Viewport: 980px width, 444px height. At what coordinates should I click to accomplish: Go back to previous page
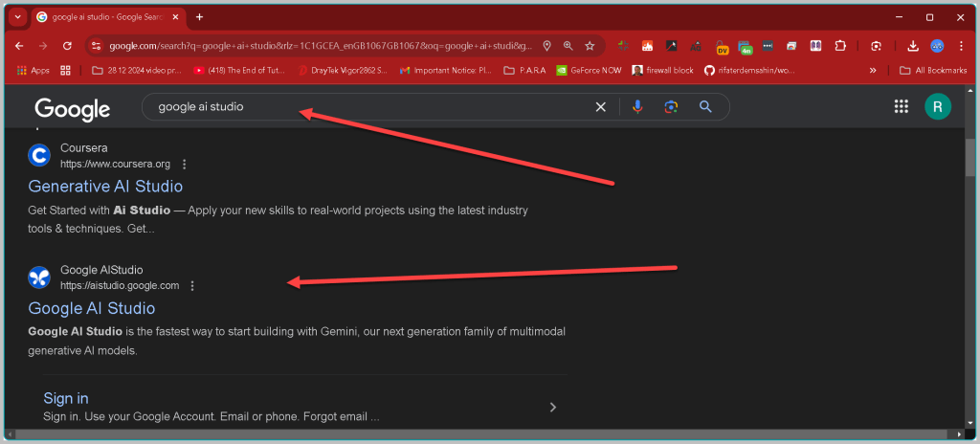[19, 46]
